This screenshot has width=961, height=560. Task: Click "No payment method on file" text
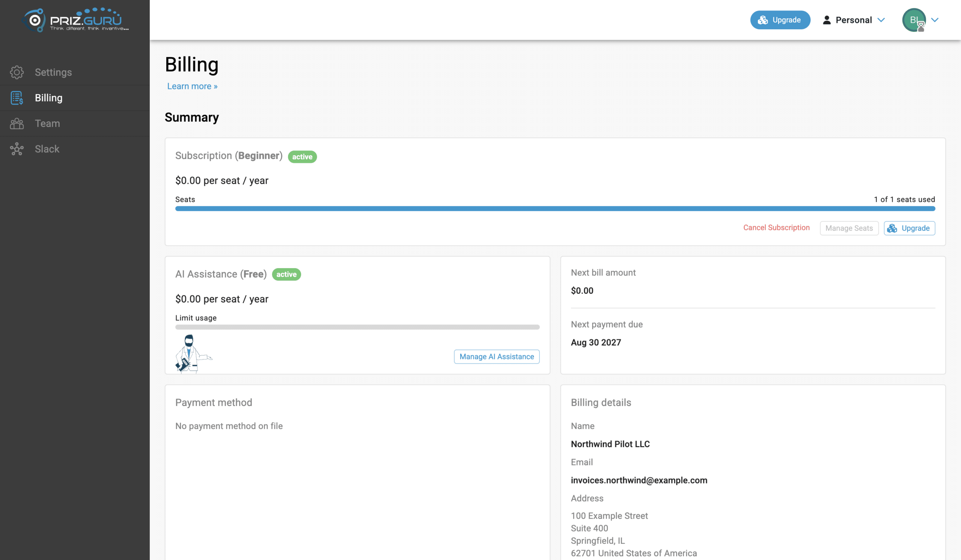point(229,426)
